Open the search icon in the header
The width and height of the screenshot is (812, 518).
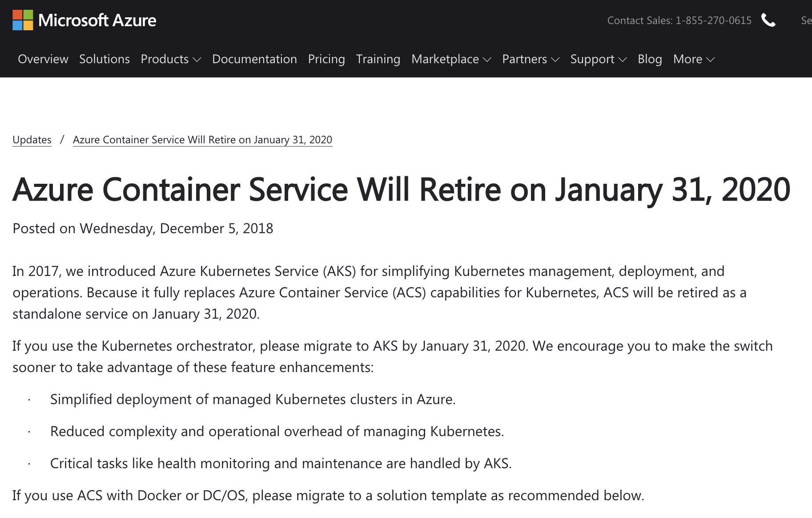(806, 20)
